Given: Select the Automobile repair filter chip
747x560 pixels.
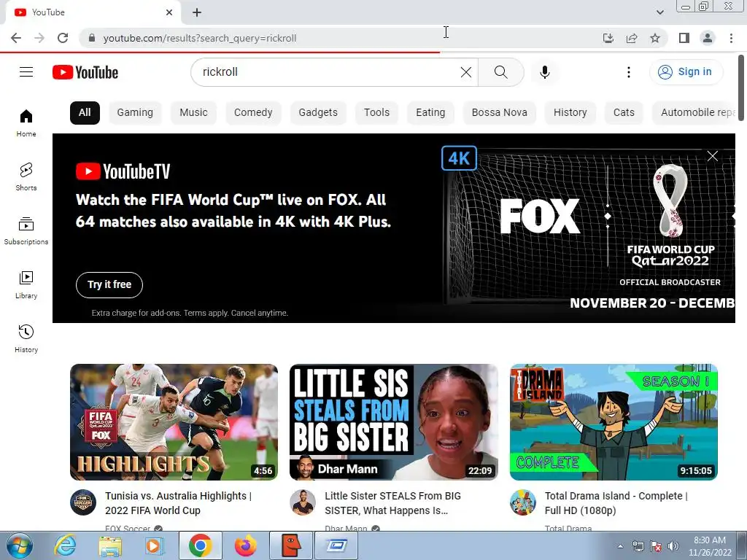Looking at the screenshot, I should (x=694, y=113).
